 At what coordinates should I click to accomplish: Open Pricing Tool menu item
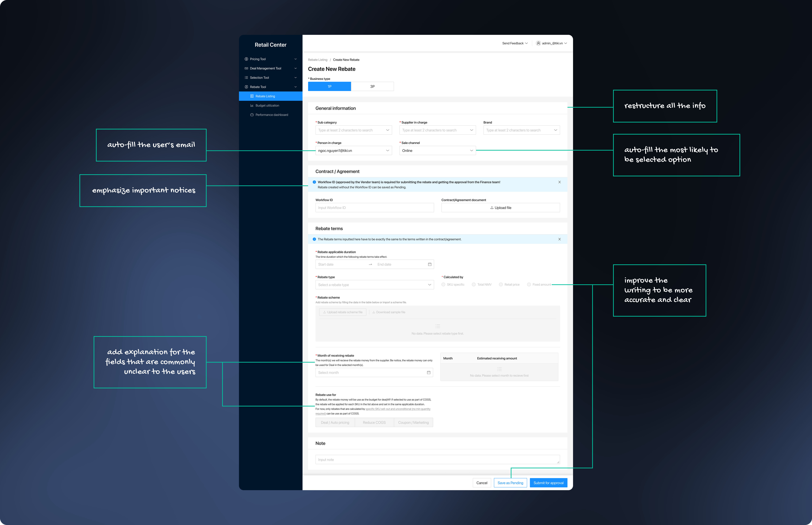[x=271, y=59]
